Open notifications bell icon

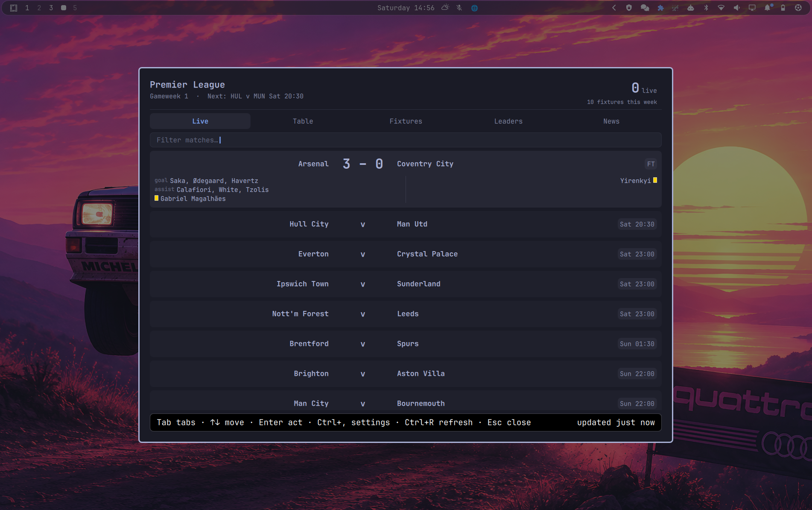coord(768,8)
